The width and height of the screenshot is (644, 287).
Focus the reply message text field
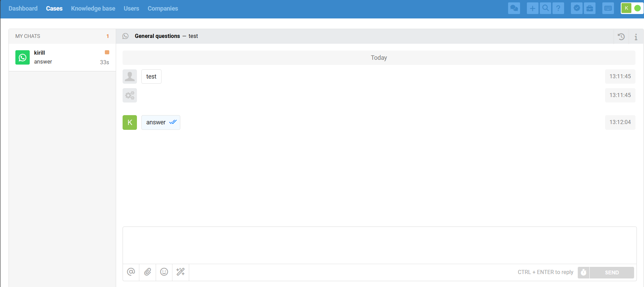pos(379,245)
